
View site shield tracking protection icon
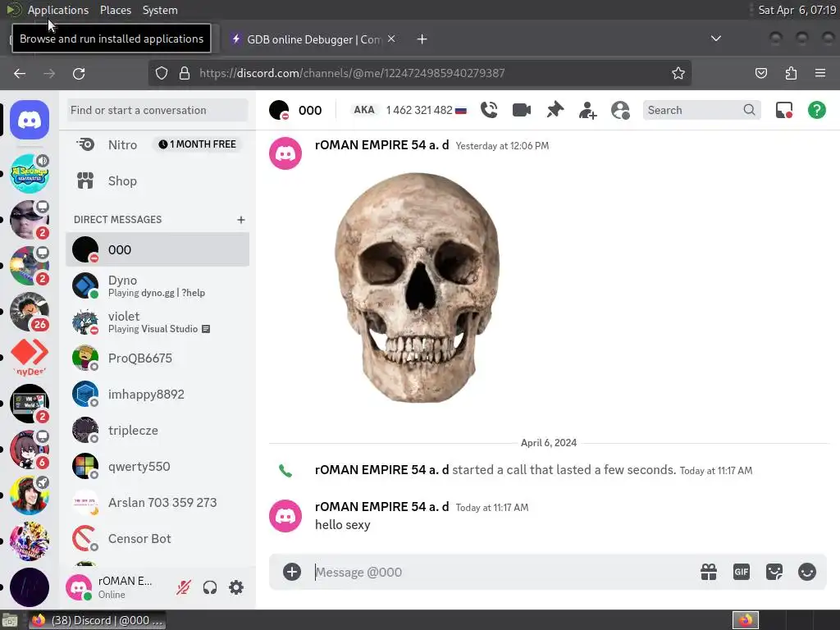click(x=162, y=73)
